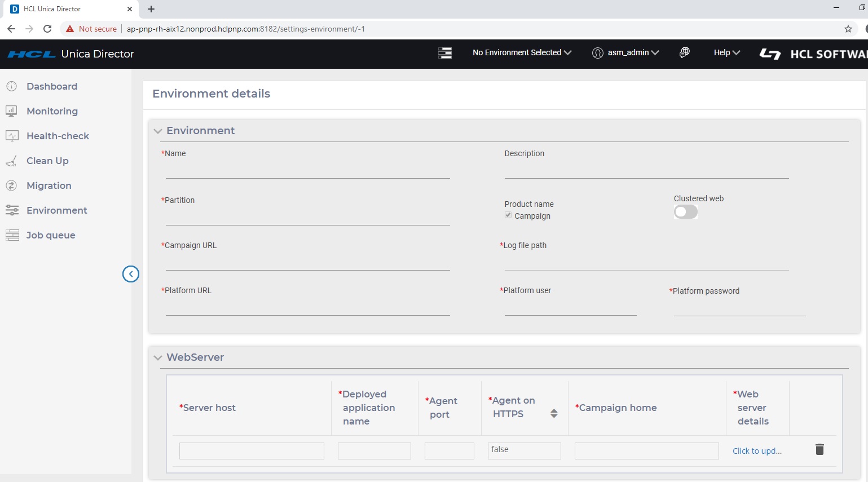Collapse the sidebar using the arrow button
Viewport: 868px width, 482px height.
pos(131,274)
